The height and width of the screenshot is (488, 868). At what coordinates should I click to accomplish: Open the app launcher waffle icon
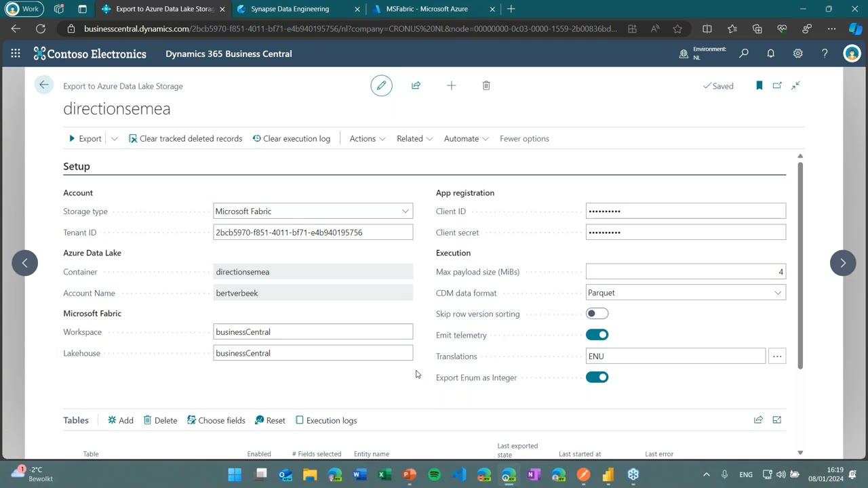click(16, 54)
